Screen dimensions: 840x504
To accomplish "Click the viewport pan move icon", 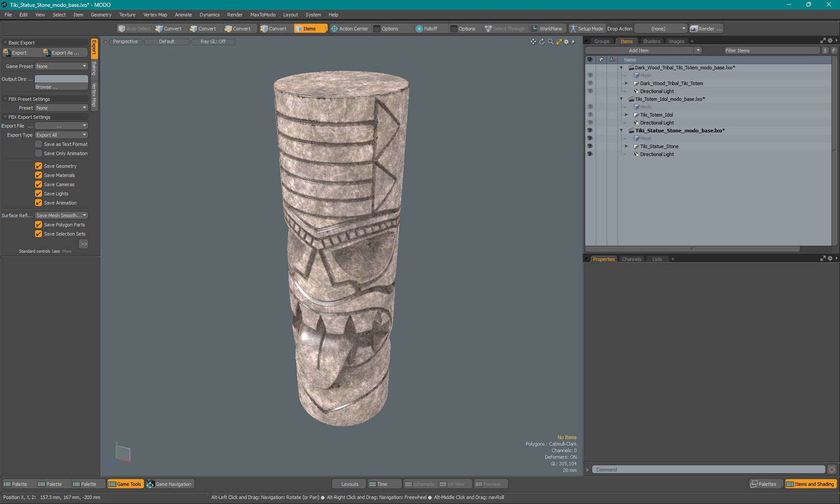I will coord(533,42).
